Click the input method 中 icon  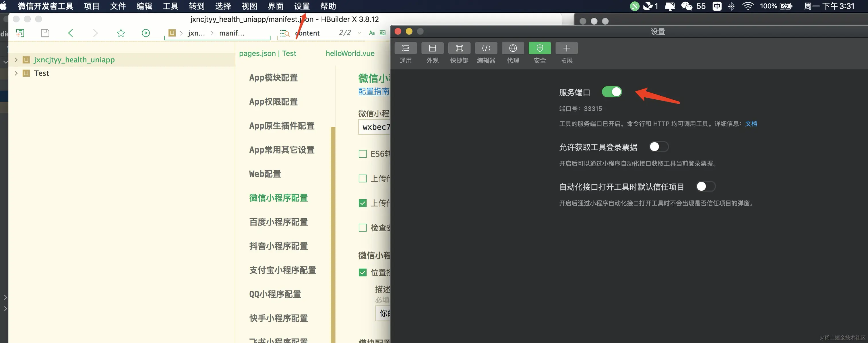coord(717,6)
